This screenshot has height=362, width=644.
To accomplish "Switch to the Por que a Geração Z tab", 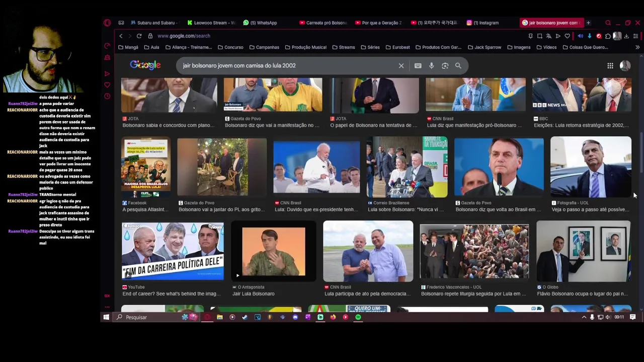I will coord(379,23).
